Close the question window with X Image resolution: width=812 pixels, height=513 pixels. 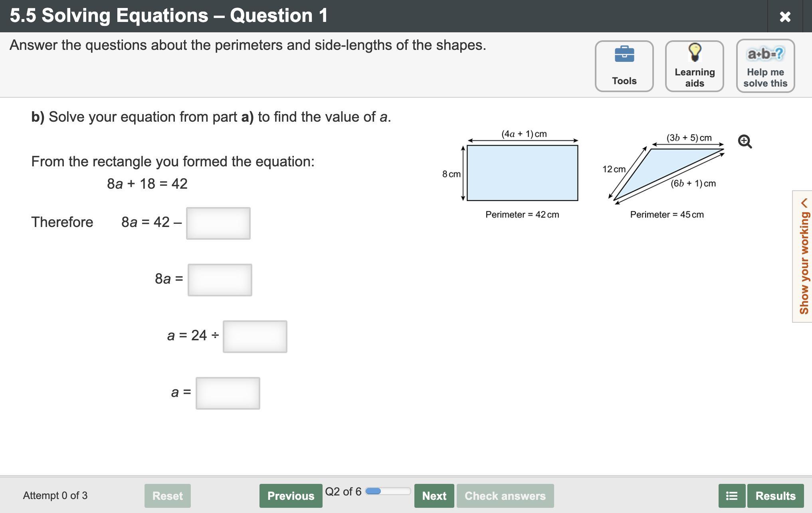(x=785, y=16)
